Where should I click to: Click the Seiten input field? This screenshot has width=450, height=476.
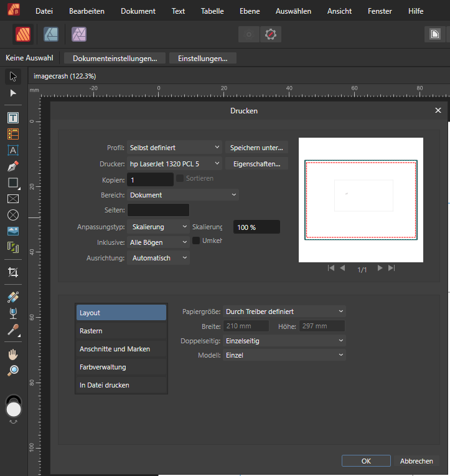[158, 211]
